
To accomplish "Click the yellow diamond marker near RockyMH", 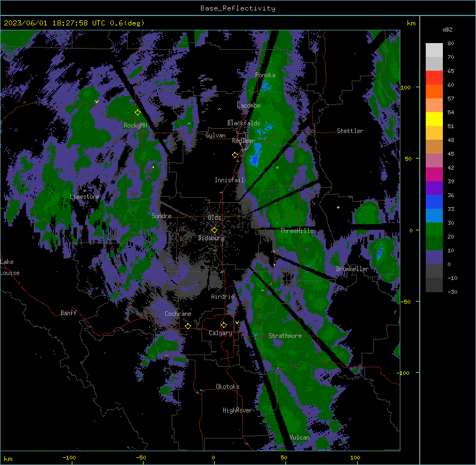I will (137, 112).
